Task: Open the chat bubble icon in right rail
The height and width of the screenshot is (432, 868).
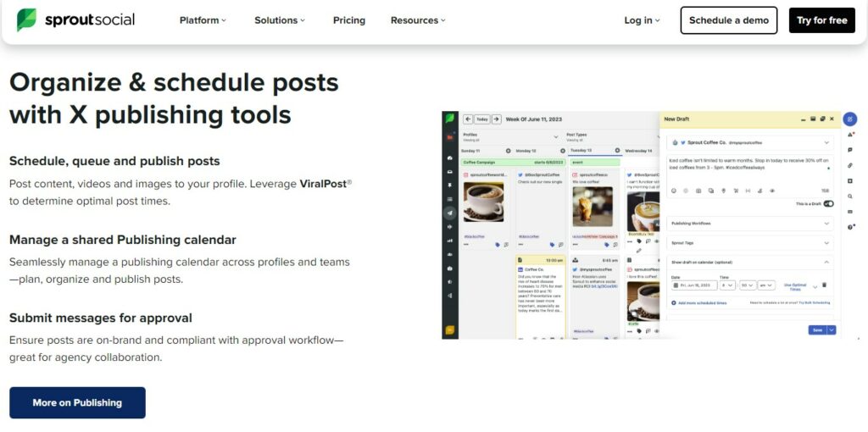Action: (x=850, y=150)
